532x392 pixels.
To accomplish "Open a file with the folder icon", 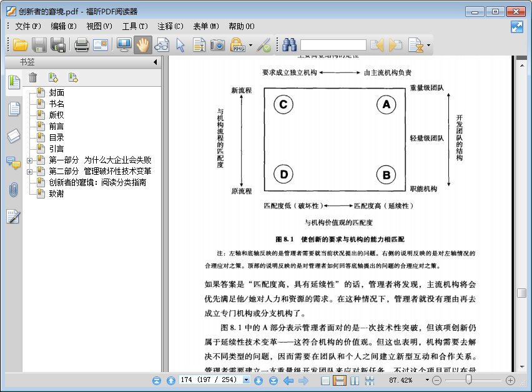I will [20, 45].
